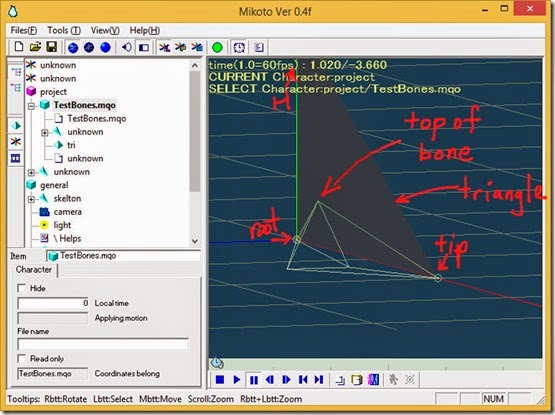Pause playback with the pause button
The width and height of the screenshot is (555, 415).
pos(253,380)
